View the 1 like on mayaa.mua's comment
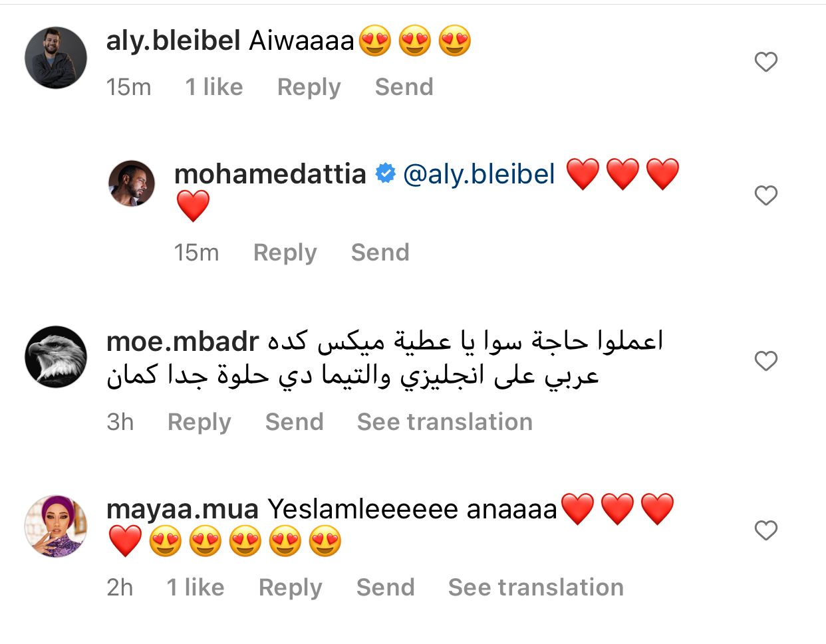 (196, 588)
